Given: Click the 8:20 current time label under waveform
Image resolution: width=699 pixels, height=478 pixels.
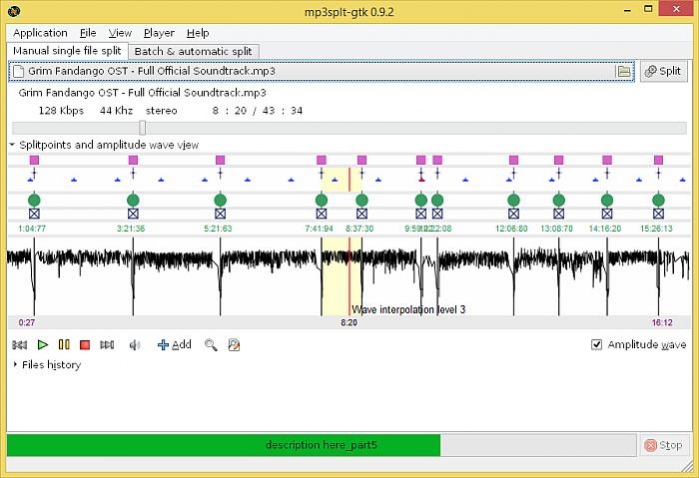Looking at the screenshot, I should [349, 322].
